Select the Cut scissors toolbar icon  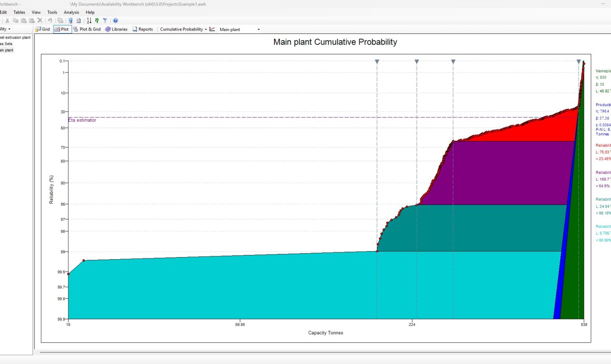tap(8, 20)
